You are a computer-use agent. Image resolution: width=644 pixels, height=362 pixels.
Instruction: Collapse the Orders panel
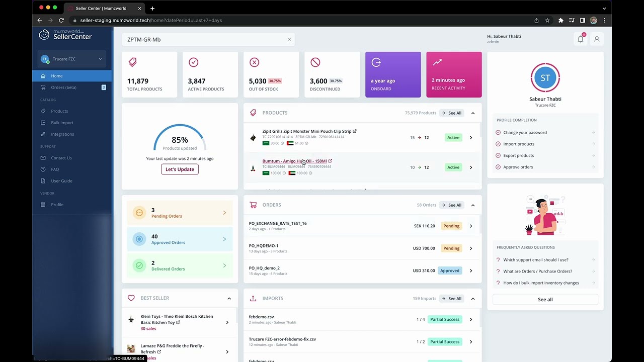pos(473,205)
